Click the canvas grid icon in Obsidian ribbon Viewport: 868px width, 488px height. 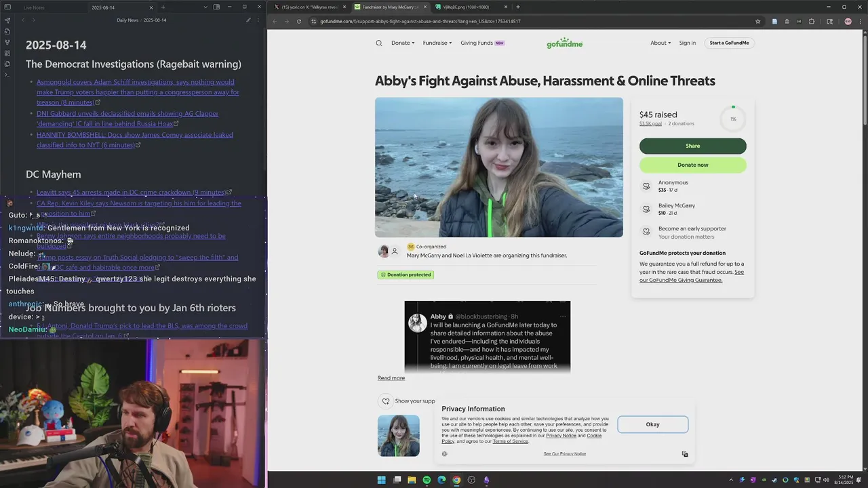[7, 53]
